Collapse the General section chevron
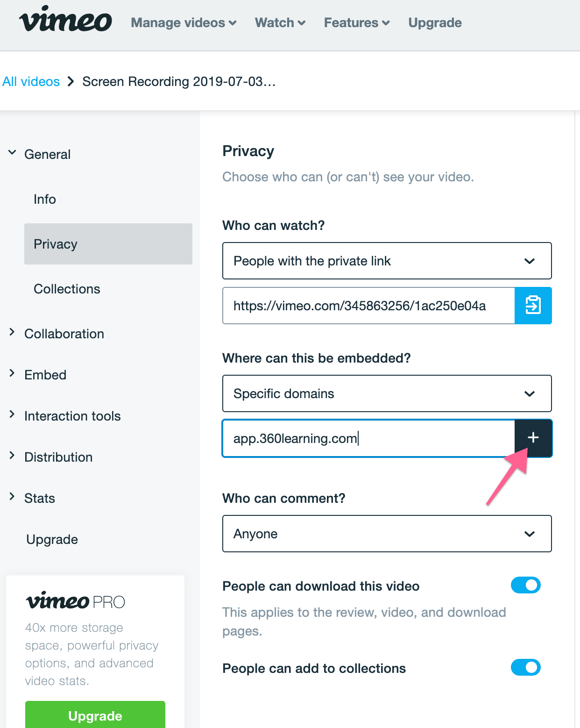 pos(13,152)
